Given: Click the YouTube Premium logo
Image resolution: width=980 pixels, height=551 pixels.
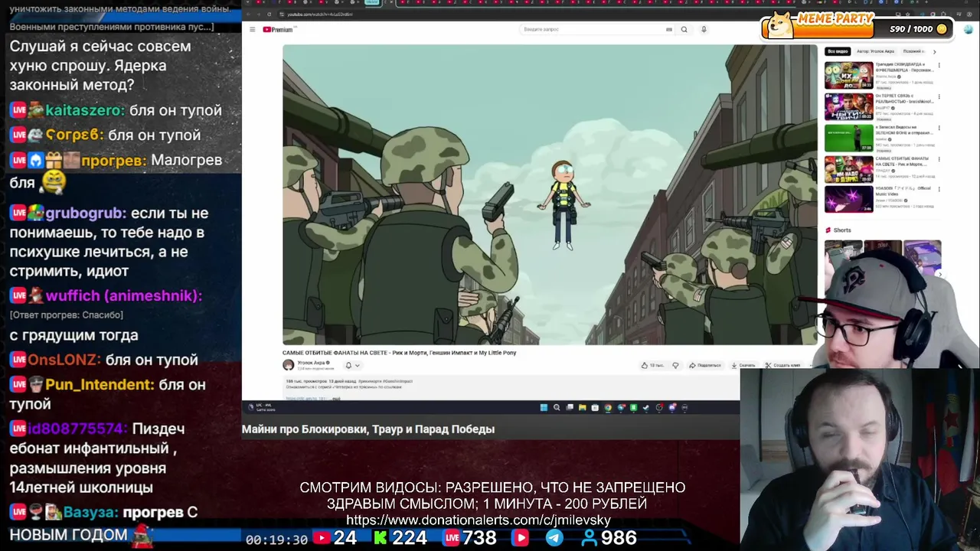Looking at the screenshot, I should [279, 29].
